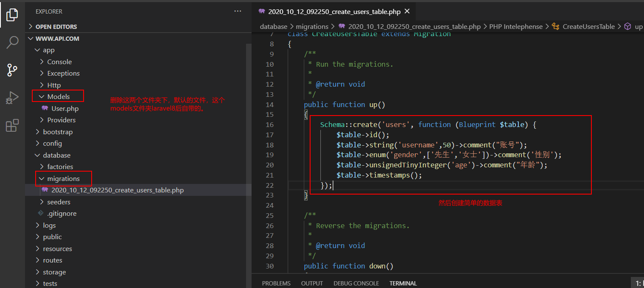Switch to the DEBUG CONSOLE panel tab

pyautogui.click(x=356, y=283)
